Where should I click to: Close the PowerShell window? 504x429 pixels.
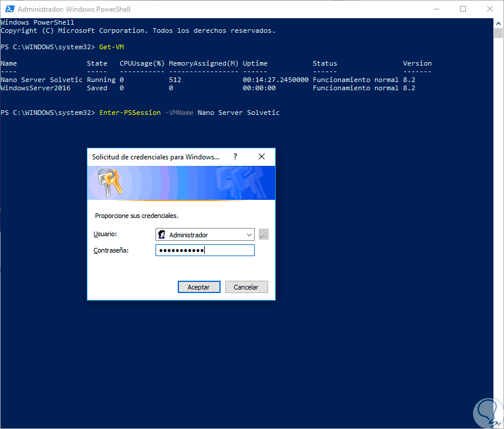click(490, 9)
